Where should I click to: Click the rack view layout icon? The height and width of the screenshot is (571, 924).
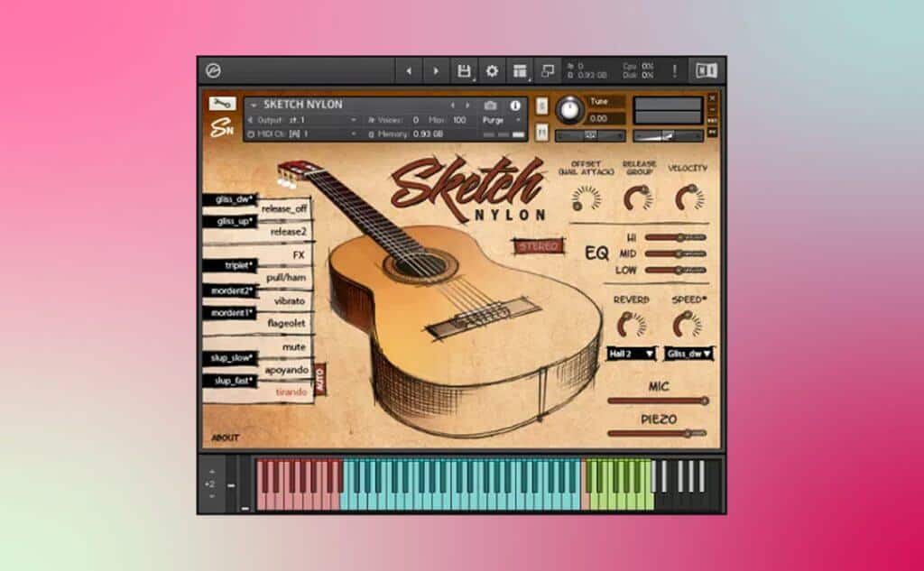pyautogui.click(x=519, y=70)
